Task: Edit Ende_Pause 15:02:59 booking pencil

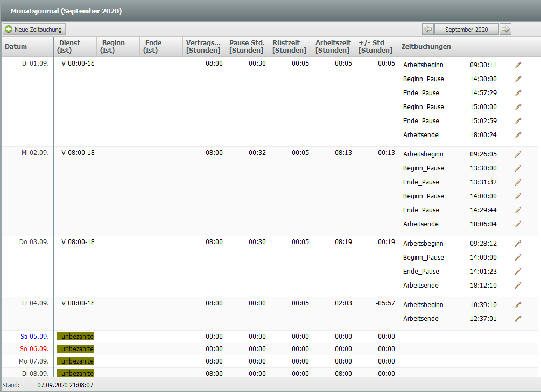Action: [518, 120]
